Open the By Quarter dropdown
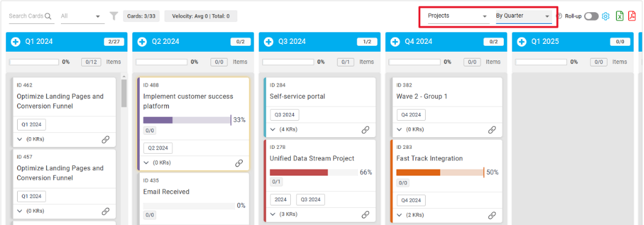 (523, 16)
